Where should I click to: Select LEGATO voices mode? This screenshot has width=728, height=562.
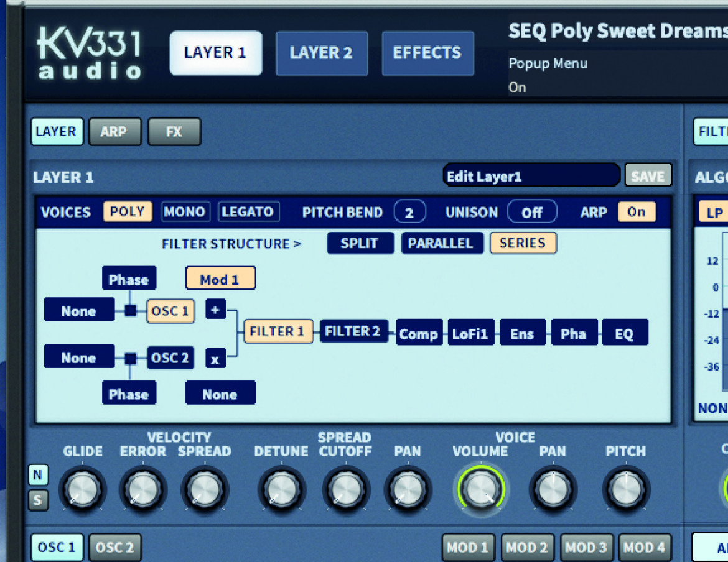[x=248, y=212]
